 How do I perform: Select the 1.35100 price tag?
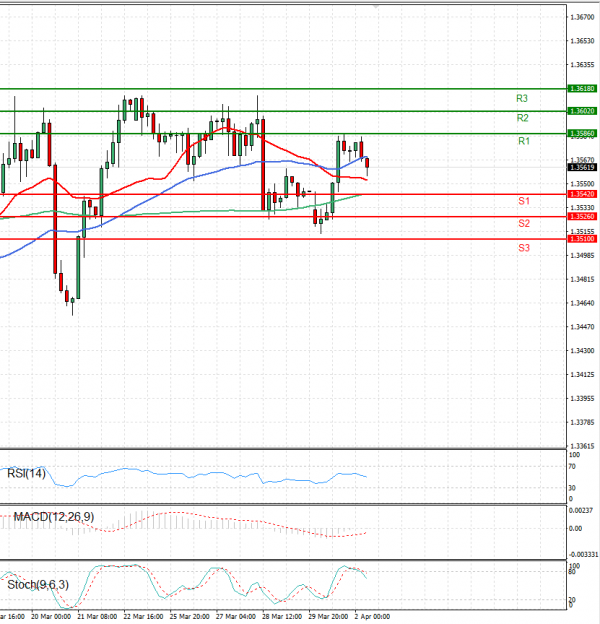(582, 239)
